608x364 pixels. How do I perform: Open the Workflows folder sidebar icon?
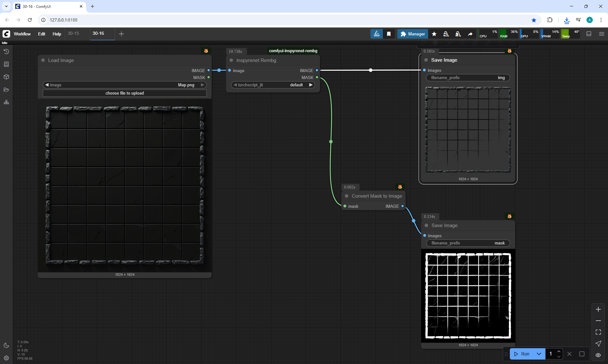point(6,89)
